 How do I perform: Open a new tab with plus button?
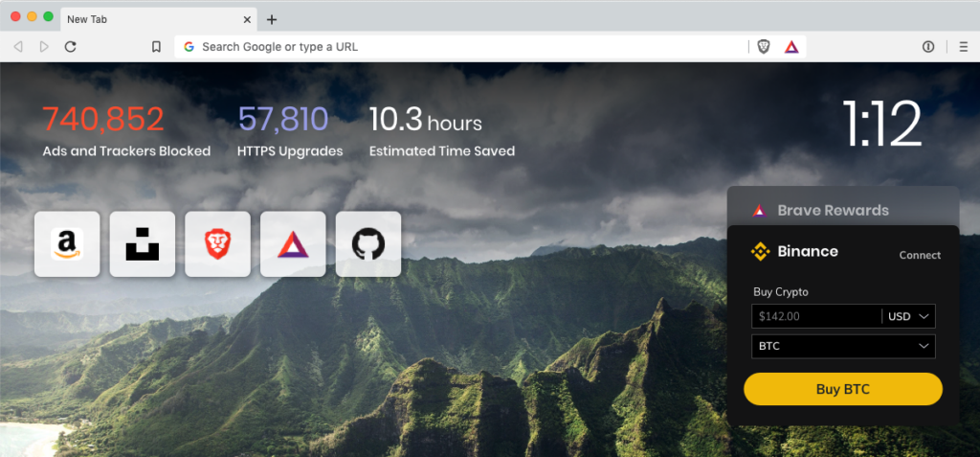272,19
